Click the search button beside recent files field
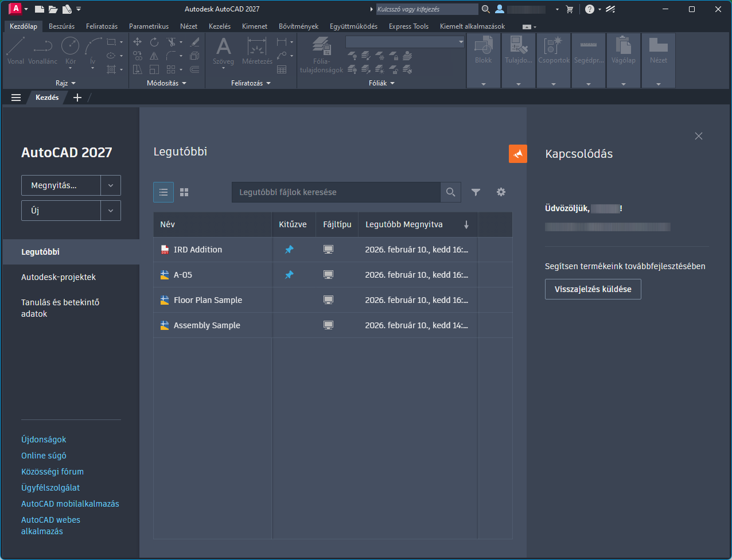This screenshot has height=560, width=732. [450, 192]
